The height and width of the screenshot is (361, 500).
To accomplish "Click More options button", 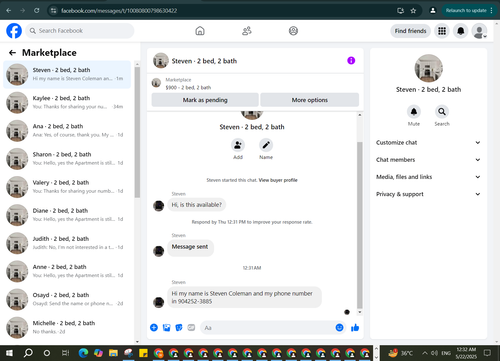I will coord(310,100).
